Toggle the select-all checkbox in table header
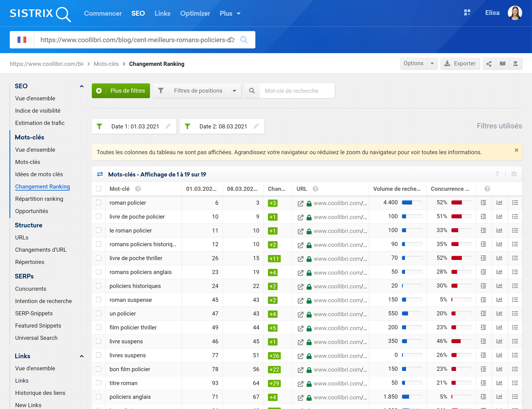The image size is (532, 409). pyautogui.click(x=98, y=189)
